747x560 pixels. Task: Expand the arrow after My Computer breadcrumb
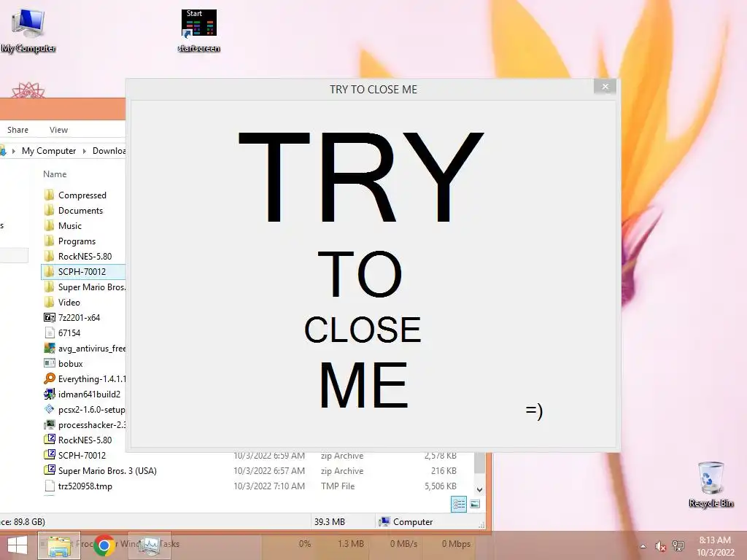coord(85,151)
